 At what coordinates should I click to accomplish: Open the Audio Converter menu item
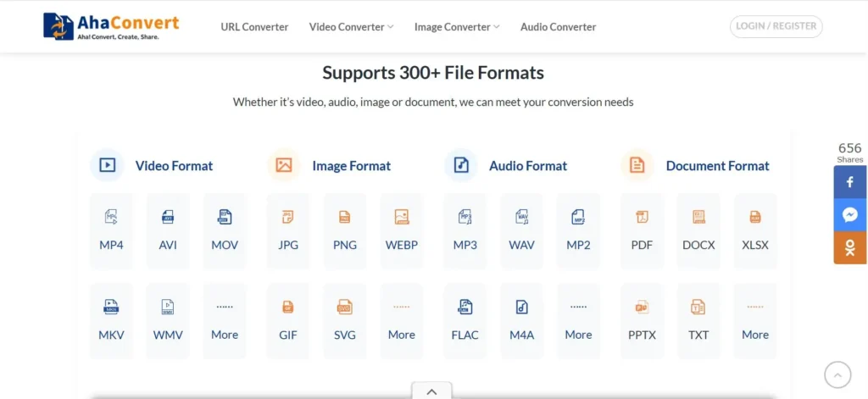coord(558,27)
